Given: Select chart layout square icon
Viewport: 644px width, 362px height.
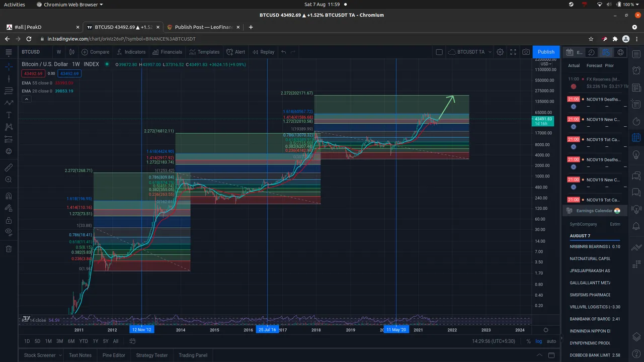Looking at the screenshot, I should tap(439, 52).
